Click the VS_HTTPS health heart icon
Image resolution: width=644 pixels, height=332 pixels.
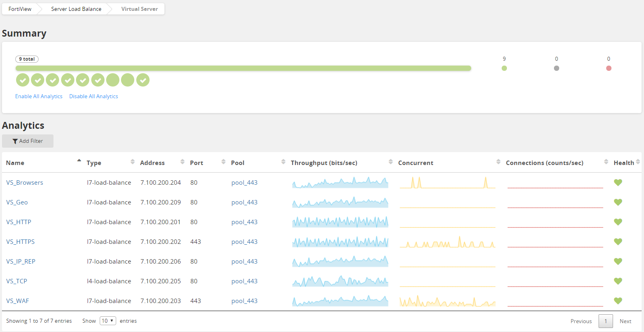618,242
